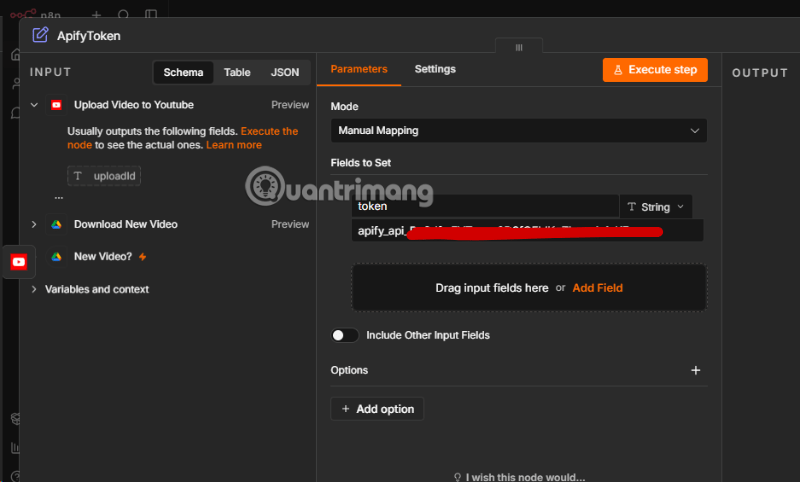Viewport: 800px width, 482px height.
Task: Click the ApifyToken node title
Action: point(89,36)
